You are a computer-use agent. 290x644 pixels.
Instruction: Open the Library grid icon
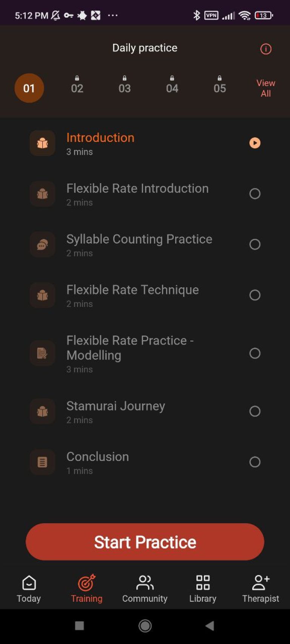point(203,583)
